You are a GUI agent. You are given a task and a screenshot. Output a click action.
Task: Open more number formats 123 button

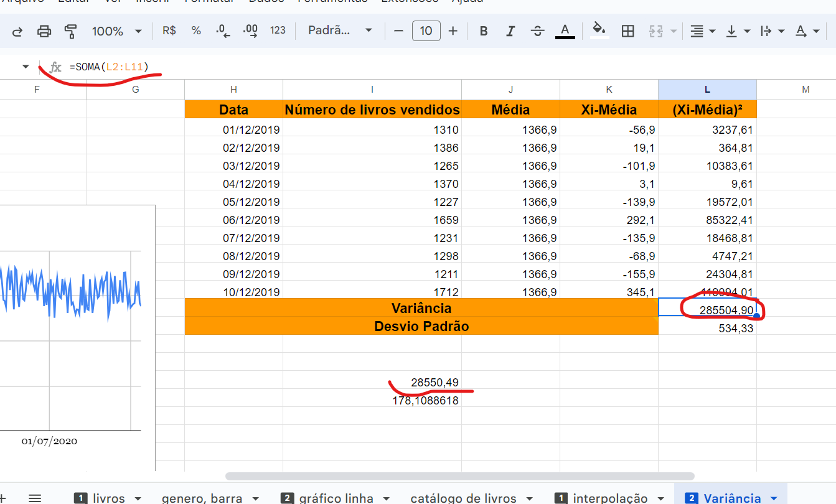coord(278,30)
